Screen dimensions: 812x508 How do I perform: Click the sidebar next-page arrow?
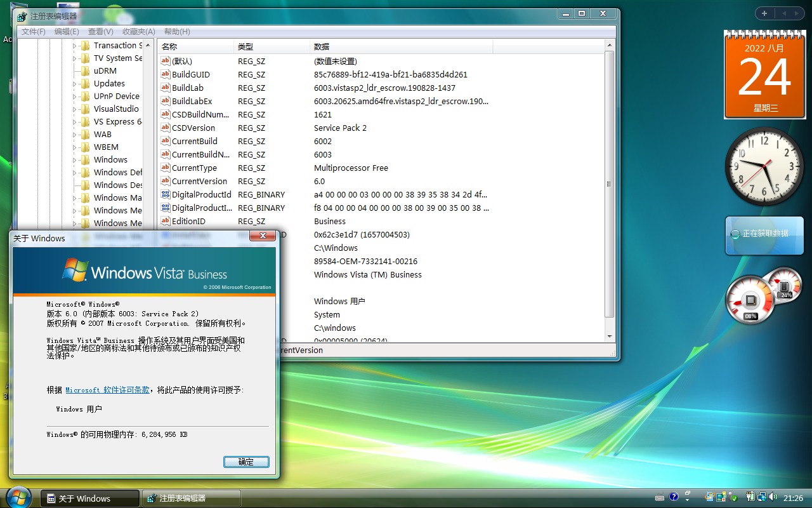pyautogui.click(x=797, y=13)
